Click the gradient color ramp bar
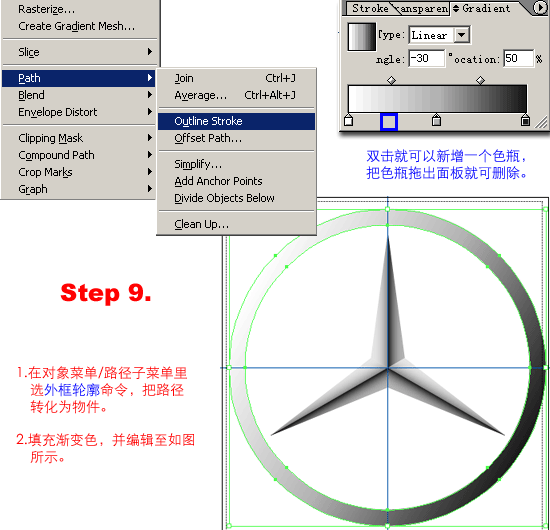The width and height of the screenshot is (550, 530). coord(437,99)
